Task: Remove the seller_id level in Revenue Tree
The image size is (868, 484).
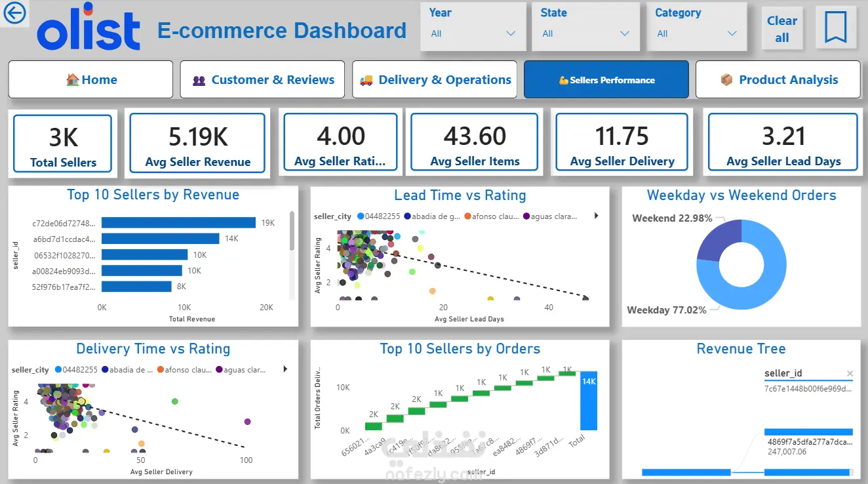Action: pos(850,374)
